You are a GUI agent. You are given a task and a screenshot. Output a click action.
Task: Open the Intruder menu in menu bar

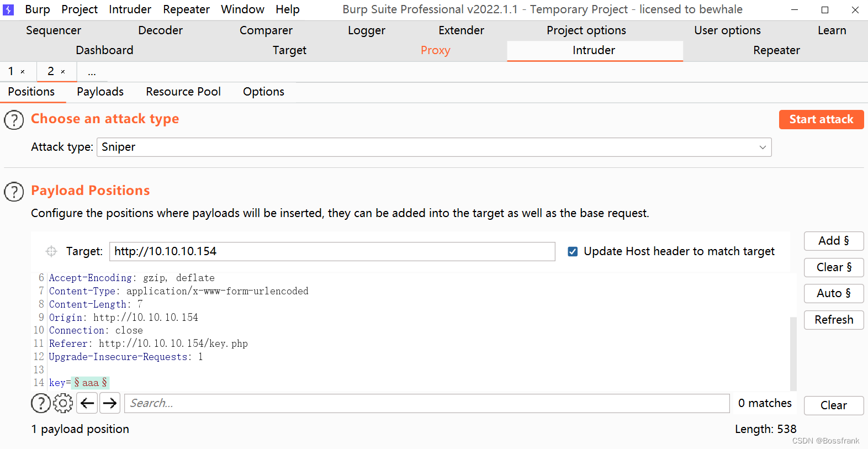[x=130, y=9]
